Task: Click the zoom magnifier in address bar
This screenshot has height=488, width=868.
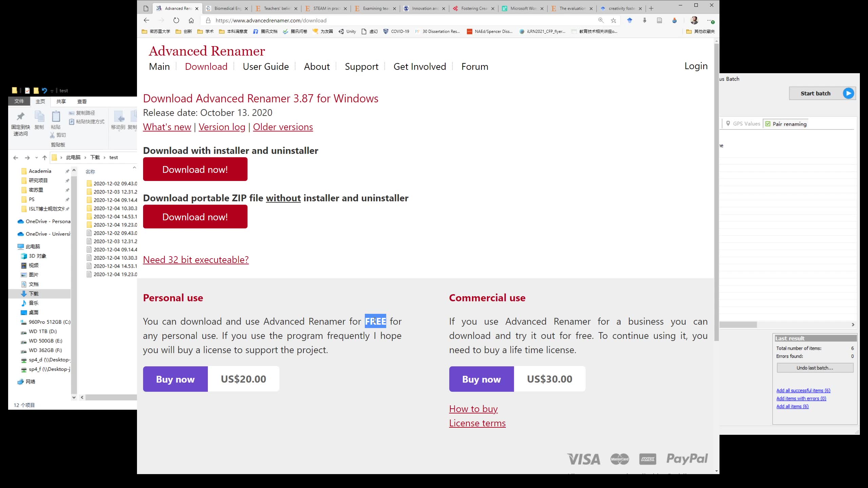Action: click(601, 20)
